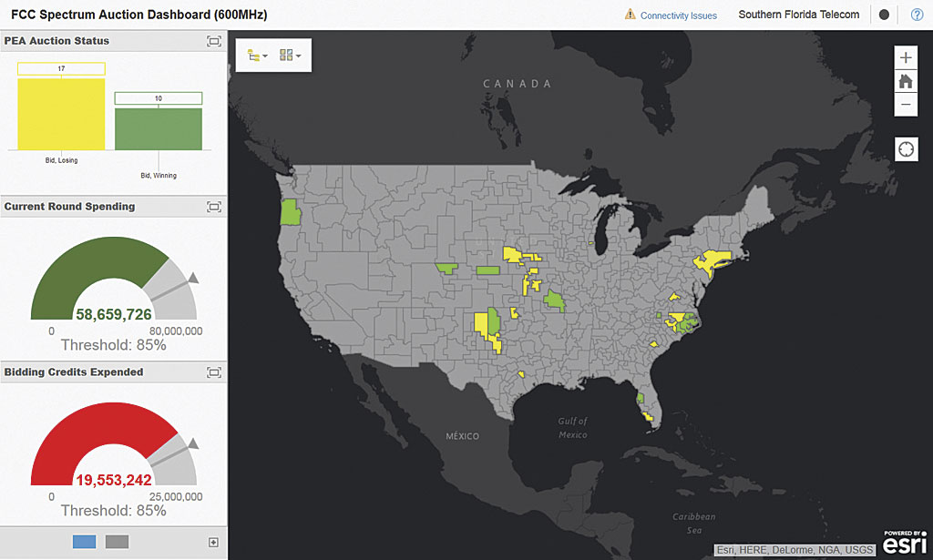The width and height of the screenshot is (933, 560).
Task: Click the 25,000,000 gauge maximum label
Action: 176,497
